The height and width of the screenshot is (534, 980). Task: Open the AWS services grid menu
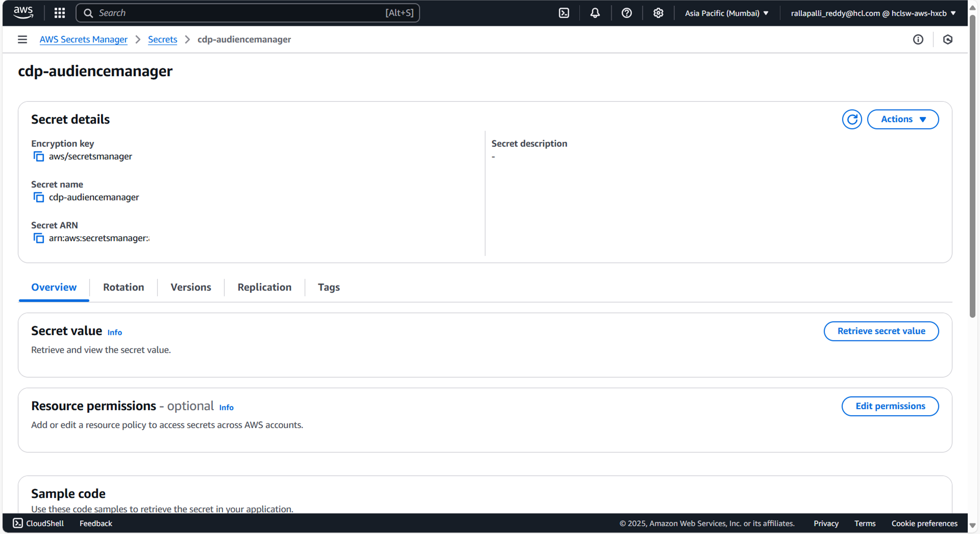coord(60,13)
